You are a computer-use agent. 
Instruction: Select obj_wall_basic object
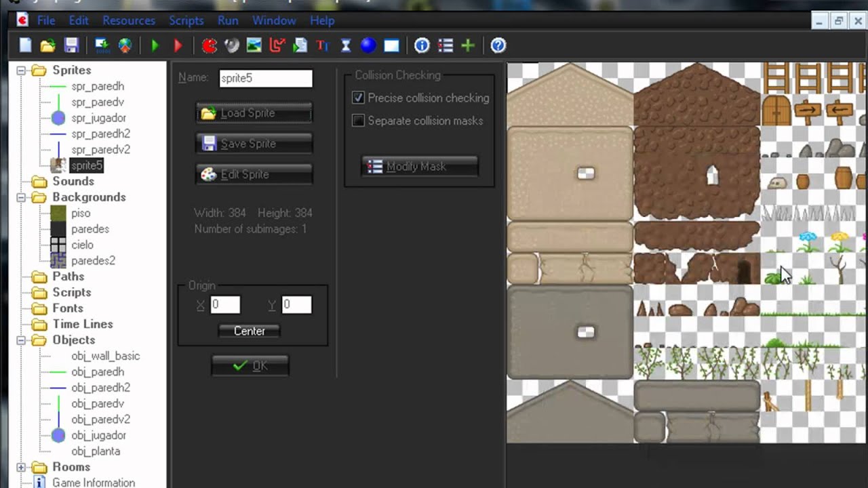coord(105,356)
